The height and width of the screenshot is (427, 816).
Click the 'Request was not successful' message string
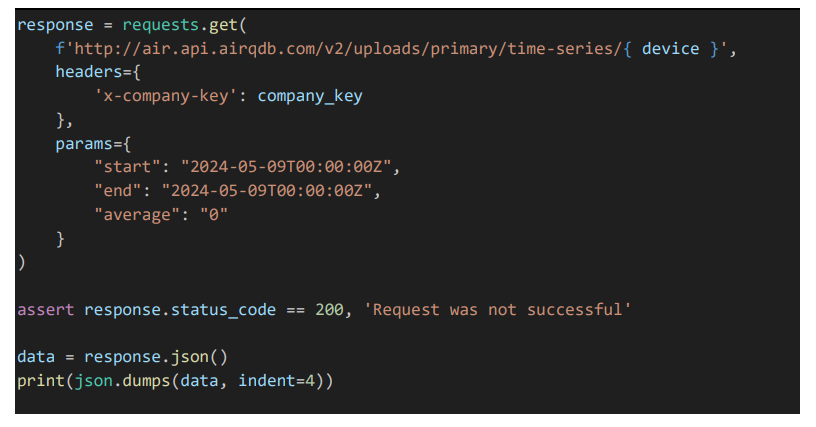497,310
